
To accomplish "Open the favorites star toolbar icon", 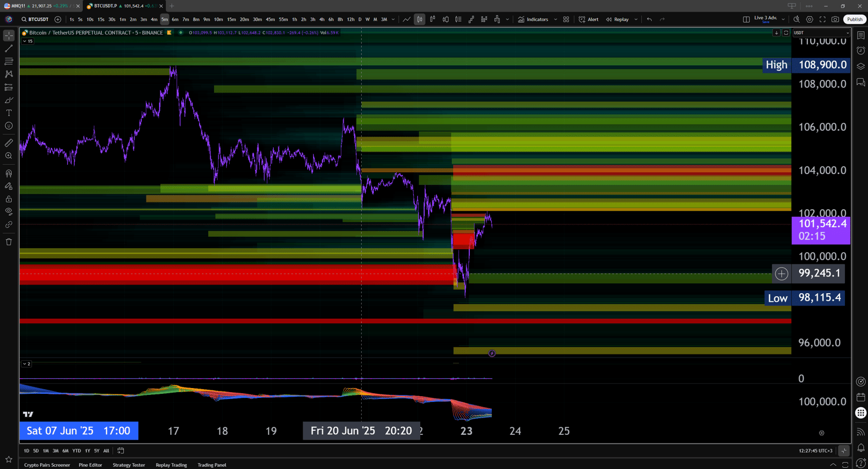I will pyautogui.click(x=9, y=459).
